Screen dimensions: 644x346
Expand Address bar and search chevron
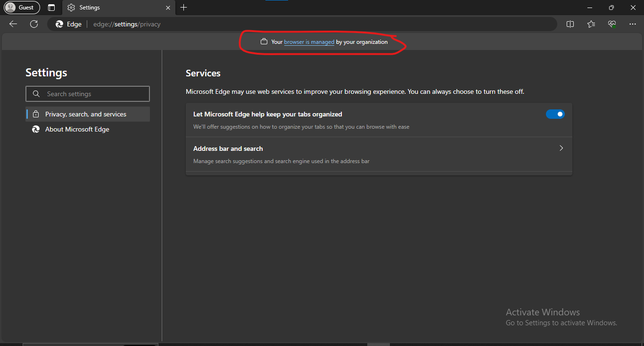[x=561, y=148]
